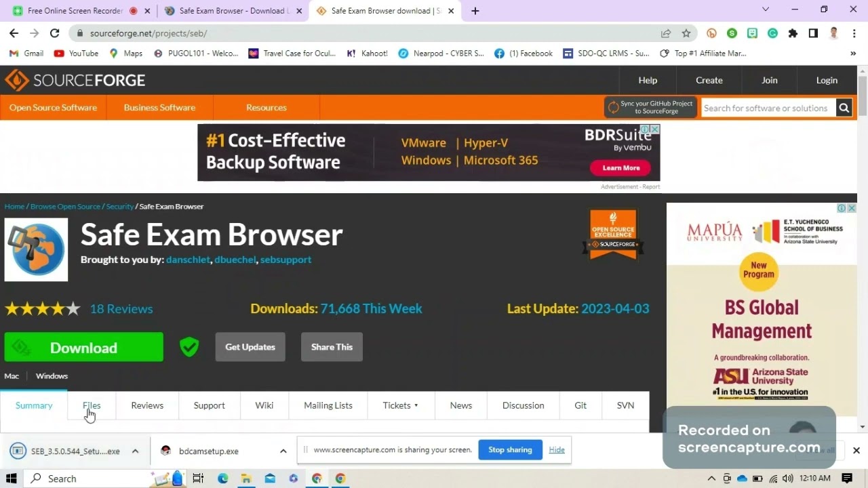Close the BDRSuite ad with X
868x488 pixels.
point(655,129)
